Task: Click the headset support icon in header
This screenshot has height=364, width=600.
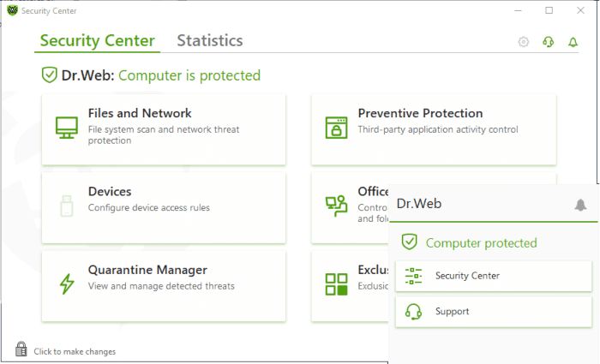Action: click(x=549, y=42)
